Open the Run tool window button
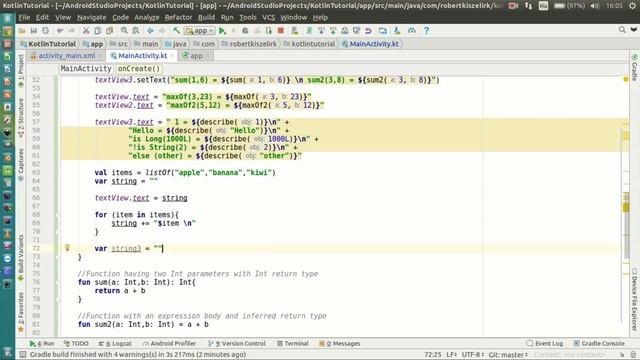 point(42,344)
